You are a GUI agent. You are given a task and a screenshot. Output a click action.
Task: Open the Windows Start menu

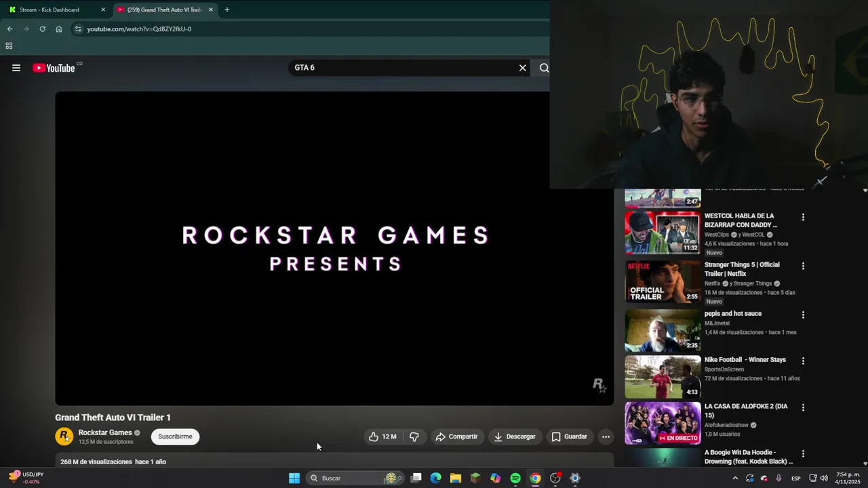[x=294, y=479]
